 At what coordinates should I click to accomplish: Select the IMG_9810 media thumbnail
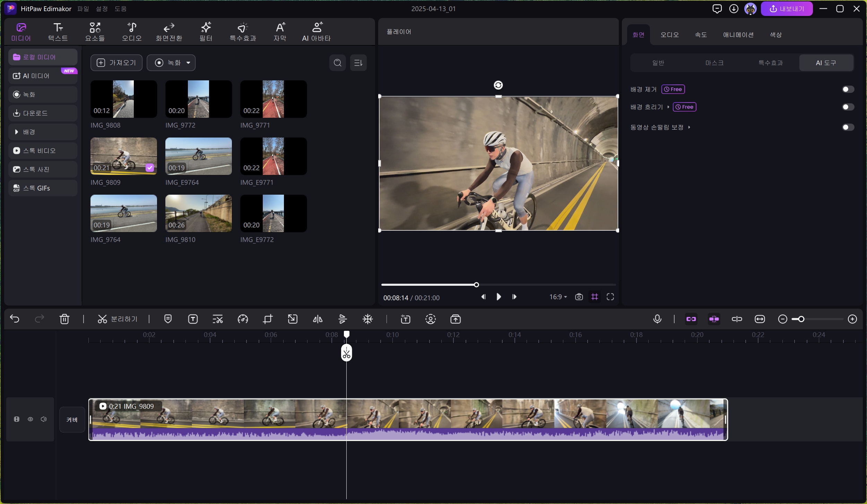pyautogui.click(x=198, y=213)
